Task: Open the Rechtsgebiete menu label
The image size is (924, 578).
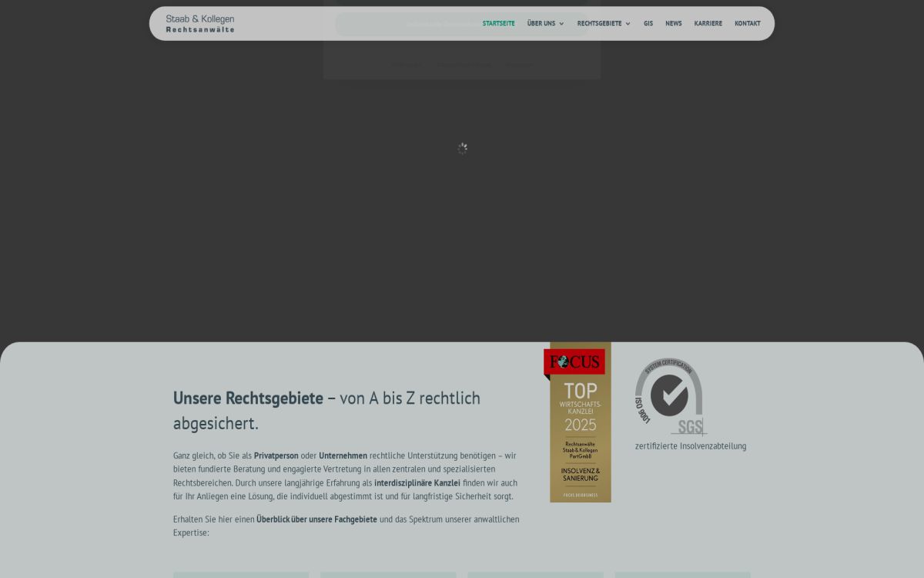Action: coord(599,24)
